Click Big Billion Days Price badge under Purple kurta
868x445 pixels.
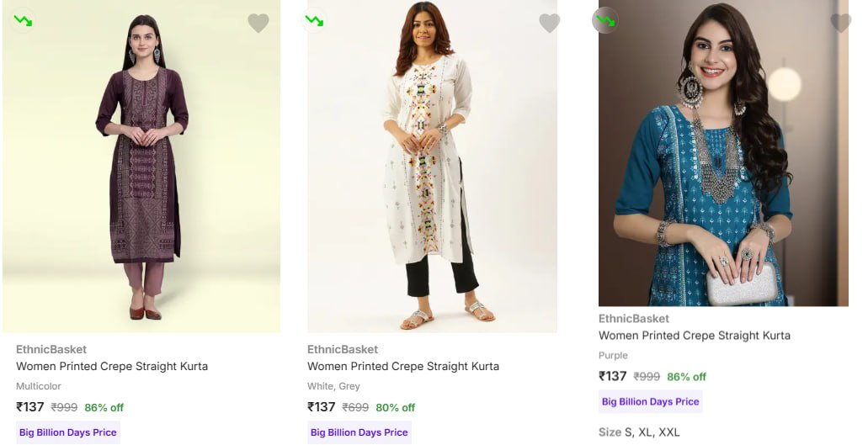(x=651, y=401)
